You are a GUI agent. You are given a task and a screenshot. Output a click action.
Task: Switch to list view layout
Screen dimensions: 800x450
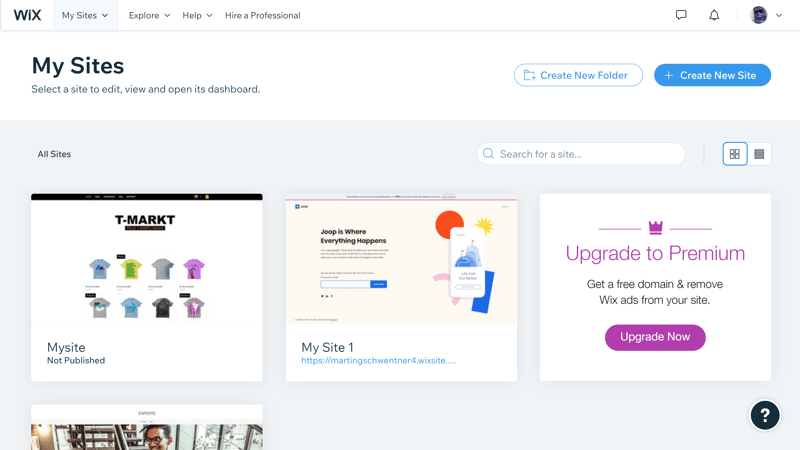click(759, 154)
